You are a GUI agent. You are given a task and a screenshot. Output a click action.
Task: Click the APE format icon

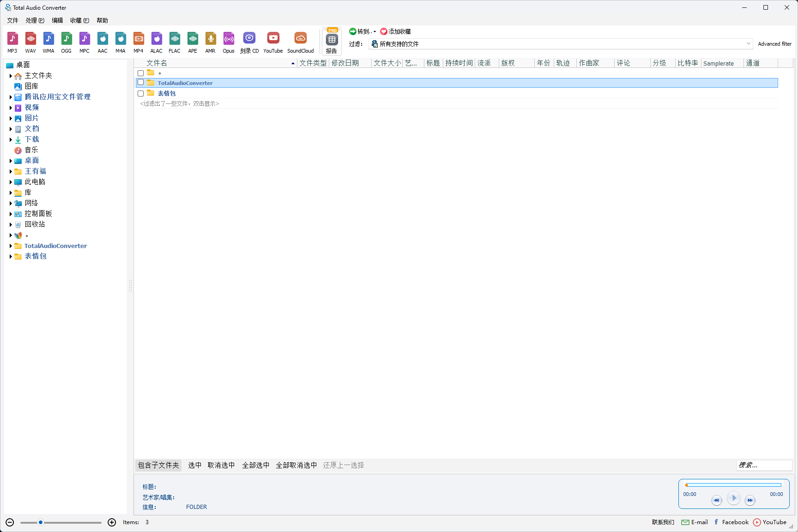[x=193, y=42]
